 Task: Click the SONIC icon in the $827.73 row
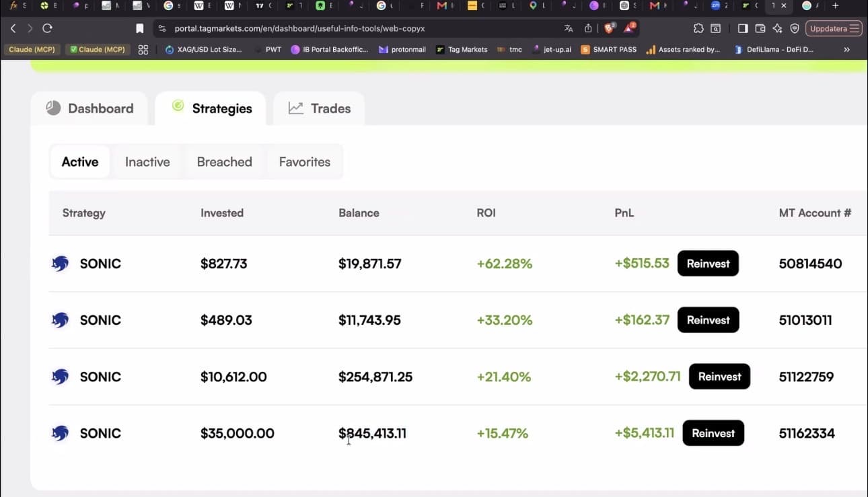(x=60, y=264)
